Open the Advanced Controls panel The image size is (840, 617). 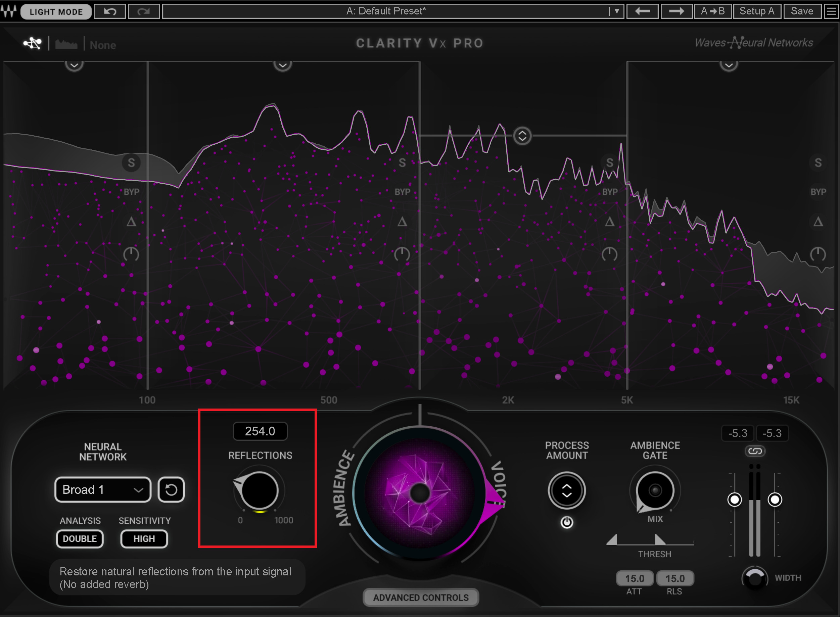click(x=421, y=598)
